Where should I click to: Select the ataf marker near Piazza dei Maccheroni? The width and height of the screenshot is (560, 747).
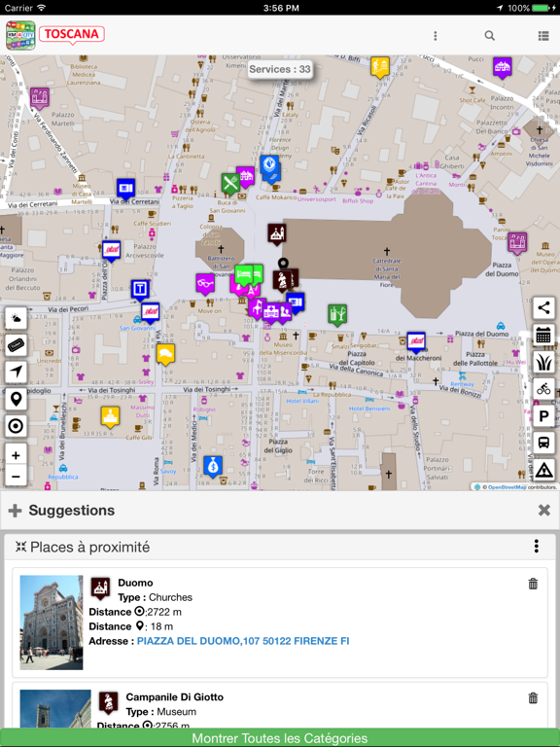tap(416, 342)
